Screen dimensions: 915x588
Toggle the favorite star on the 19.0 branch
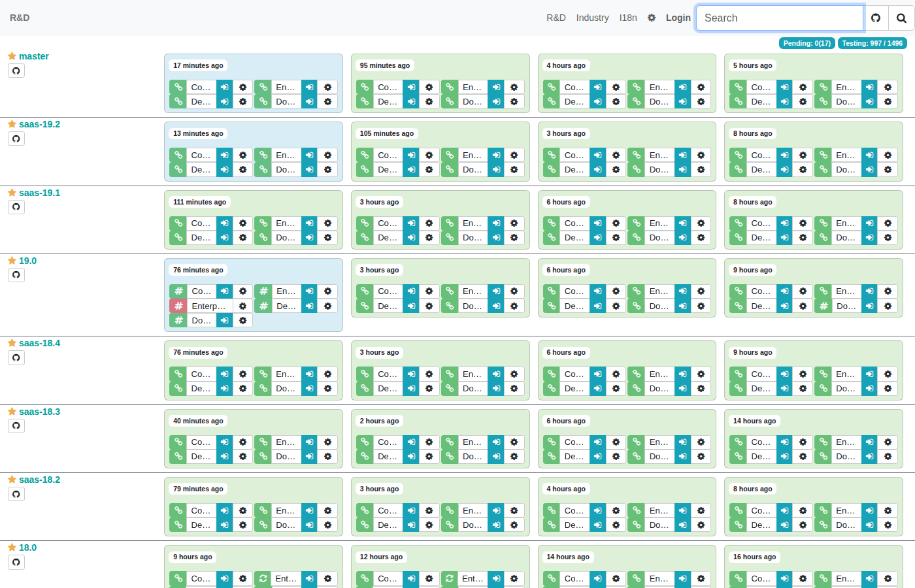11,260
